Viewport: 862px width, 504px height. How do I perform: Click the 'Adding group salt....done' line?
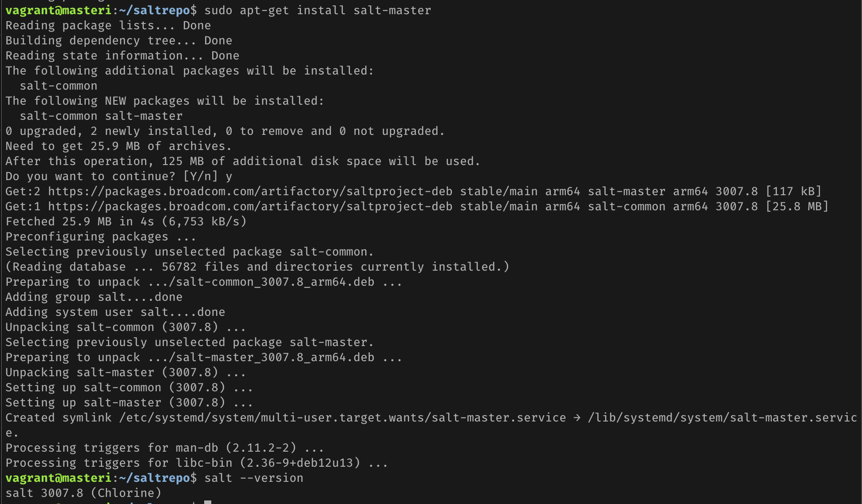coord(94,297)
